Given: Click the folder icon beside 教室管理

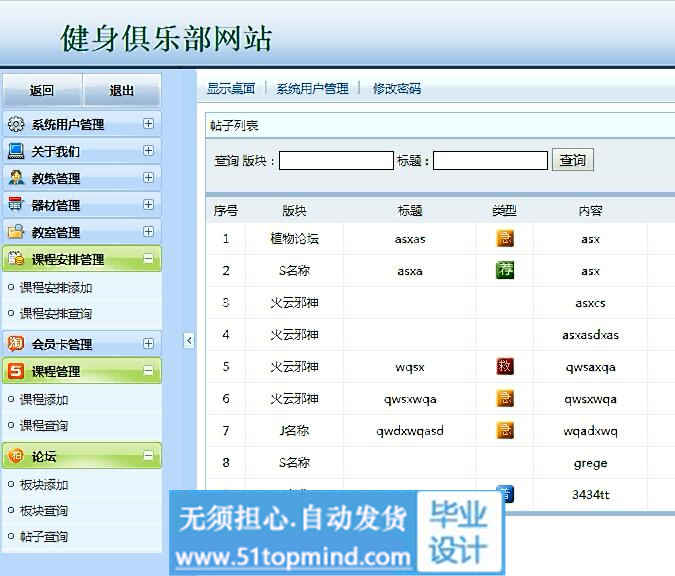Looking at the screenshot, I should click(16, 232).
